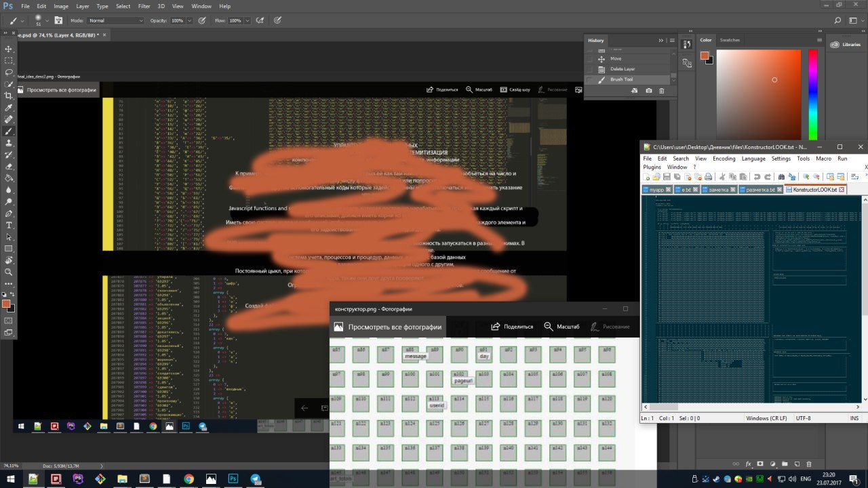The height and width of the screenshot is (488, 868).
Task: Expand the Opacity slider dropdown arrow
Action: tap(189, 21)
